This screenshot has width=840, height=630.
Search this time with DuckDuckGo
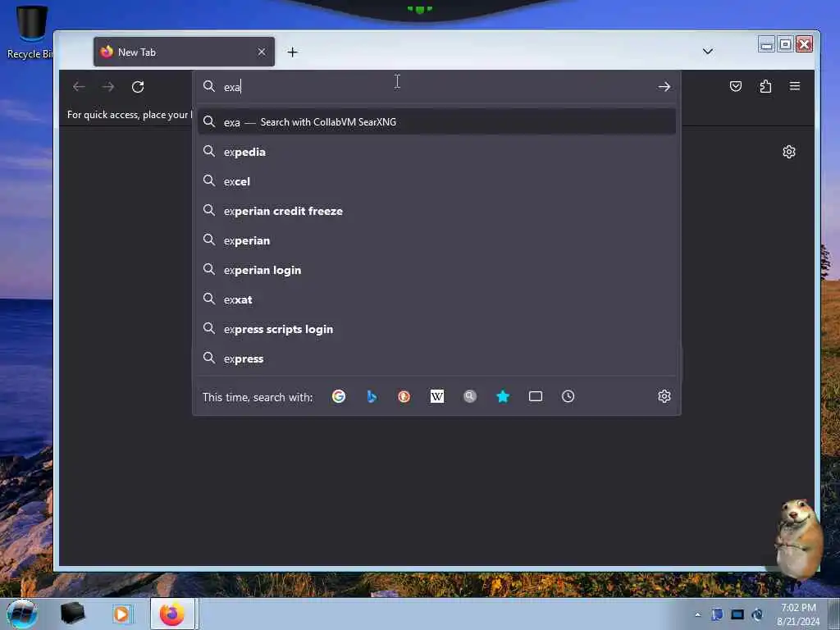click(x=404, y=396)
